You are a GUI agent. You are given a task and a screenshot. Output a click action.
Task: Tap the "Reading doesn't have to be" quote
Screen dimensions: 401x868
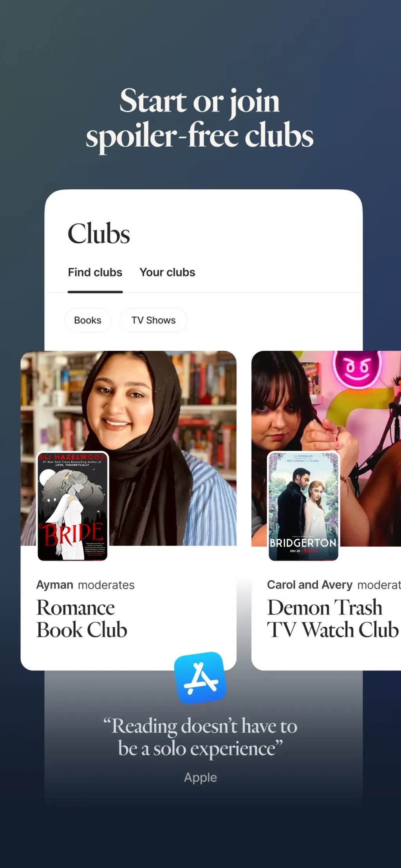point(200,737)
